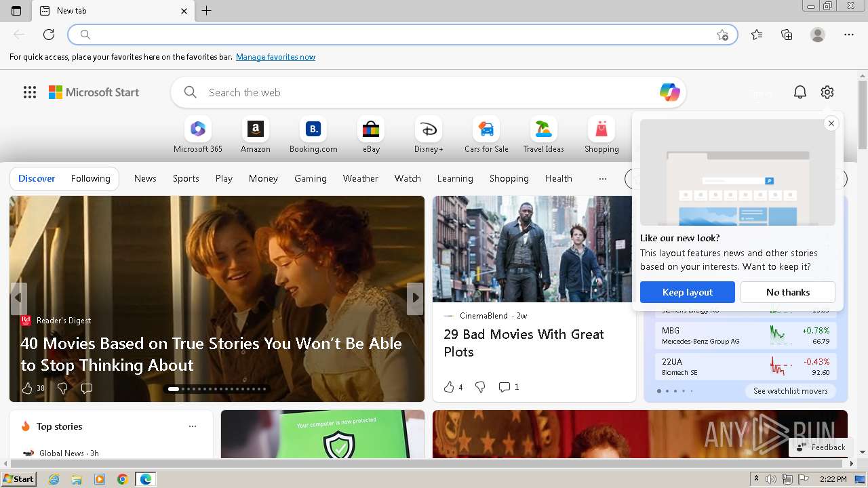The width and height of the screenshot is (868, 488).
Task: Click the No thanks button
Action: (x=788, y=292)
